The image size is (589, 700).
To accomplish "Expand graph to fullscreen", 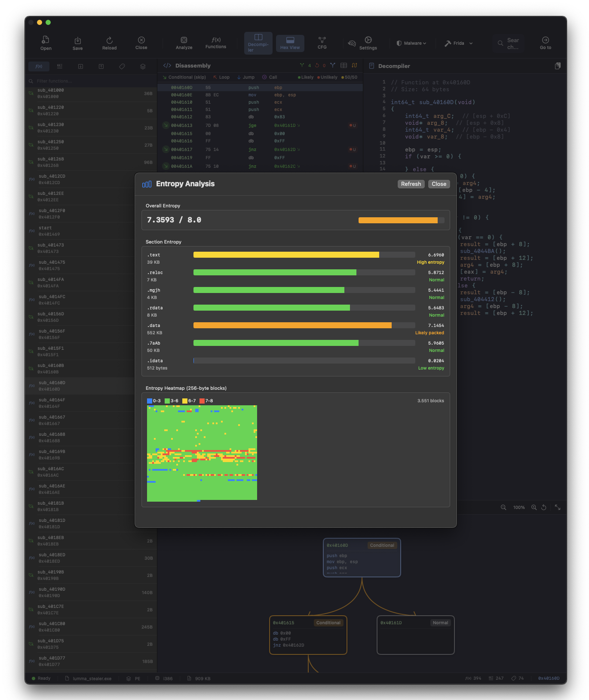I will [x=558, y=507].
